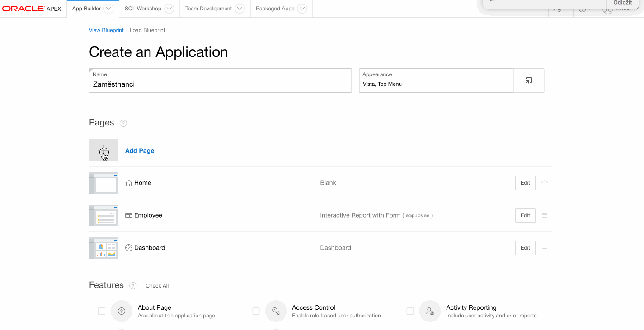This screenshot has height=330, width=644.
Task: Click the Employee row reorder handle icon
Action: 545,215
